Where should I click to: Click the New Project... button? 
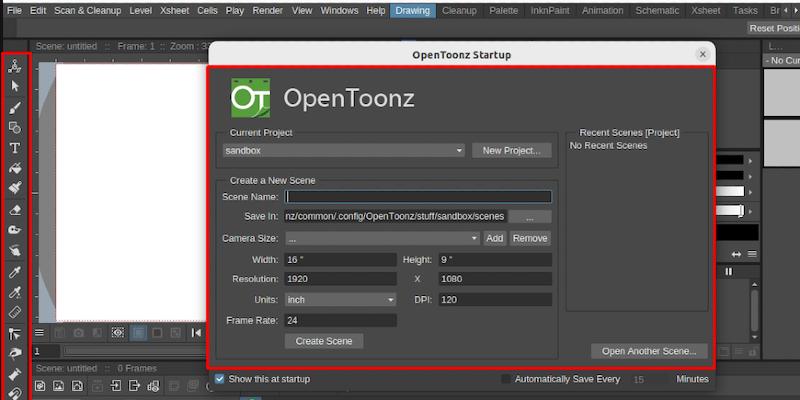512,151
